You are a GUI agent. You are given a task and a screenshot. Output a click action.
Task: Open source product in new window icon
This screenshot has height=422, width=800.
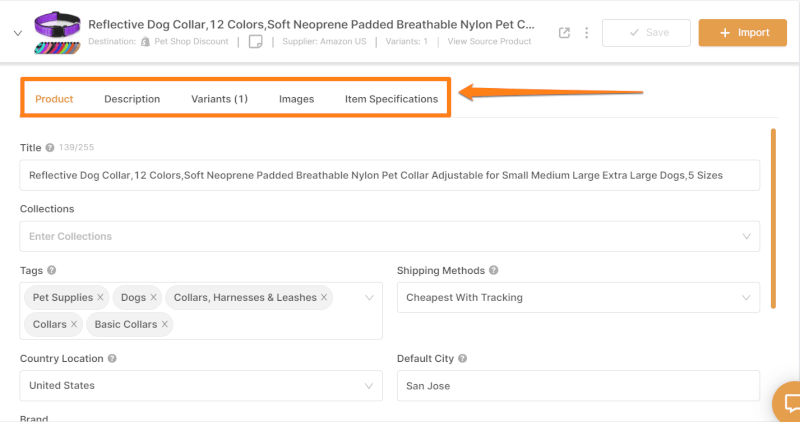(564, 33)
